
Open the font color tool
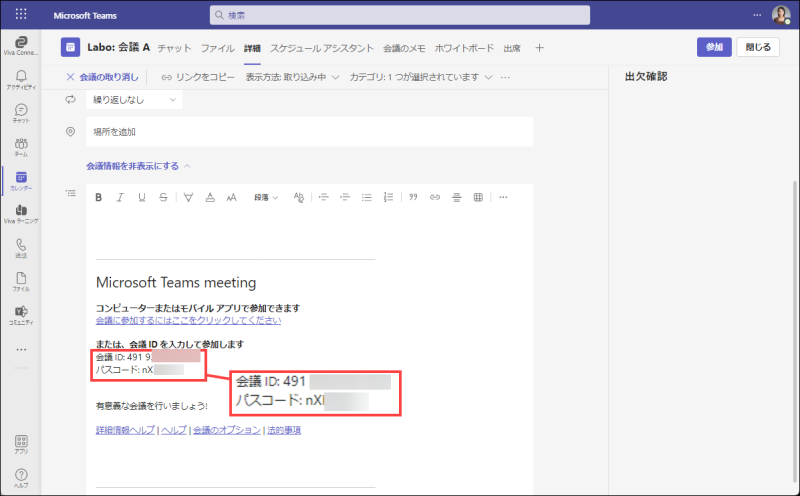210,197
